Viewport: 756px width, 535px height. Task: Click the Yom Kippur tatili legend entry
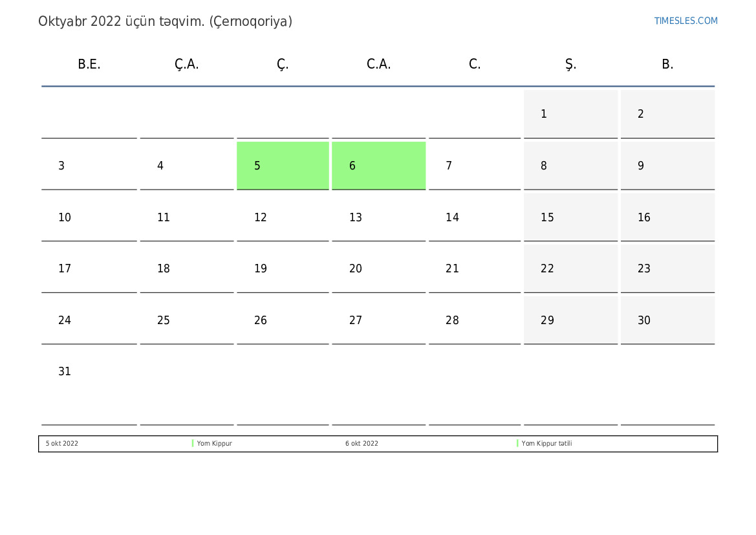547,444
